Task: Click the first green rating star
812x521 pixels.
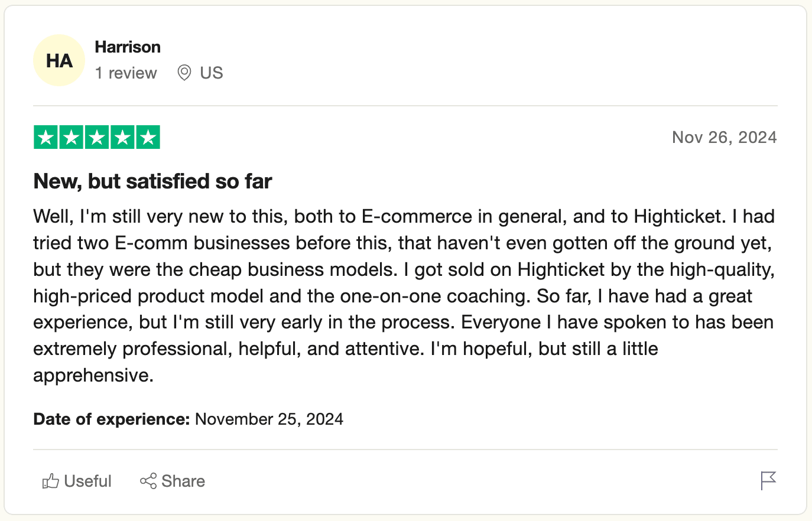Action: click(x=46, y=138)
